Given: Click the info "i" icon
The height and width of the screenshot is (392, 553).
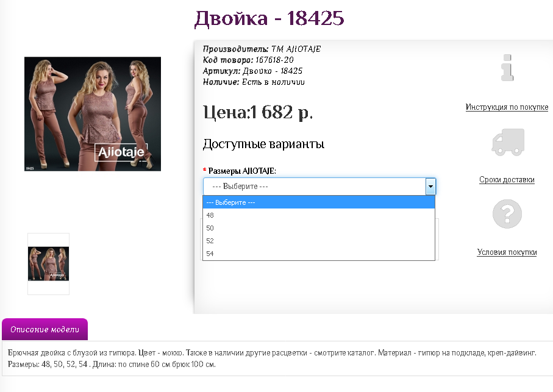Looking at the screenshot, I should 507,68.
